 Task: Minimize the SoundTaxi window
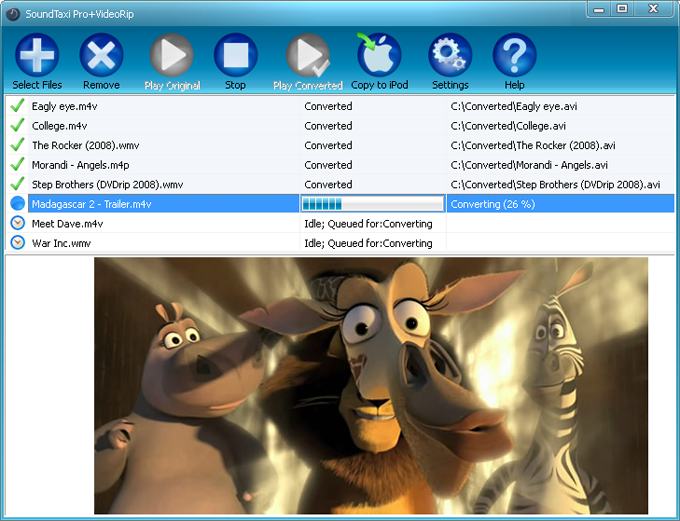(598, 9)
